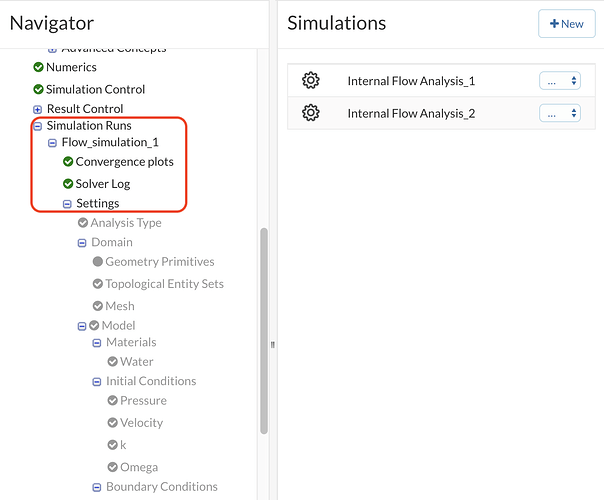Image resolution: width=604 pixels, height=500 pixels.
Task: Click green check icon beside Numerics
Action: [38, 67]
